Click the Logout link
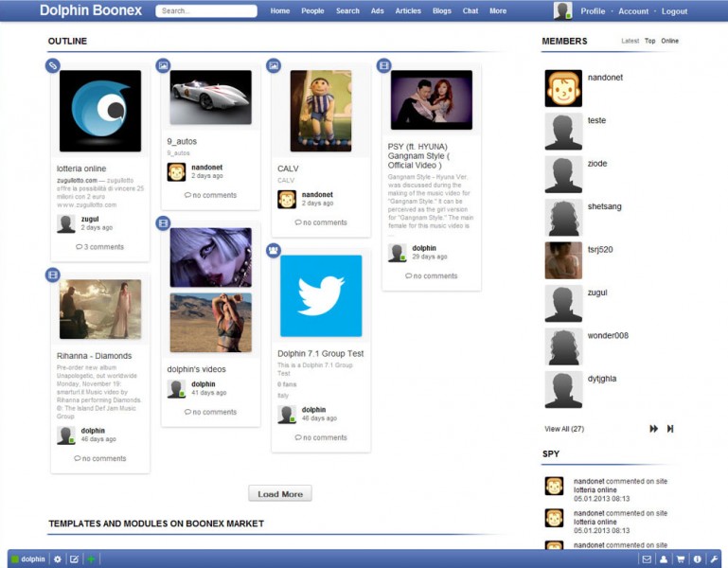This screenshot has width=728, height=568. click(674, 11)
